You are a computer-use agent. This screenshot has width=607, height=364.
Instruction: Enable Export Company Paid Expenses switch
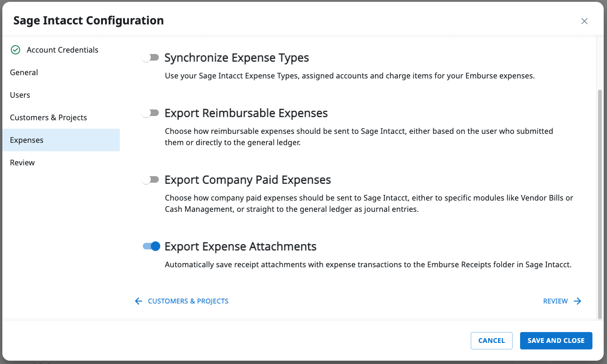click(x=151, y=180)
